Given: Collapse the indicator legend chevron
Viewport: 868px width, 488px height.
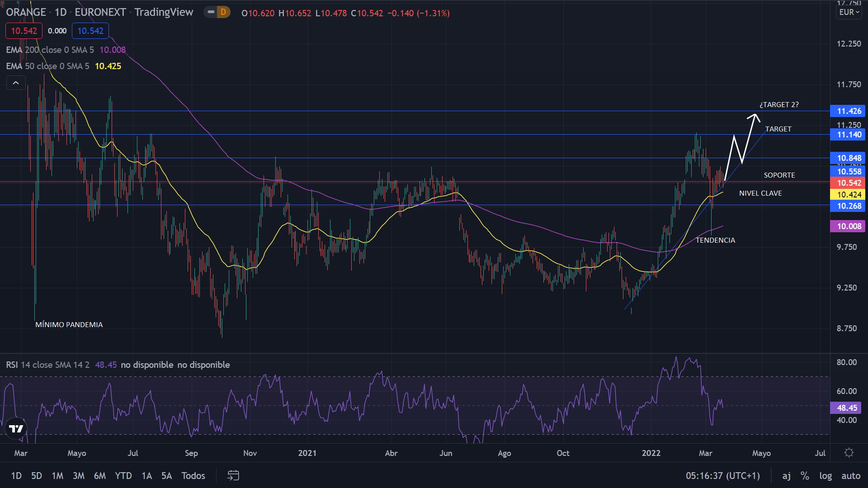Looking at the screenshot, I should [16, 83].
